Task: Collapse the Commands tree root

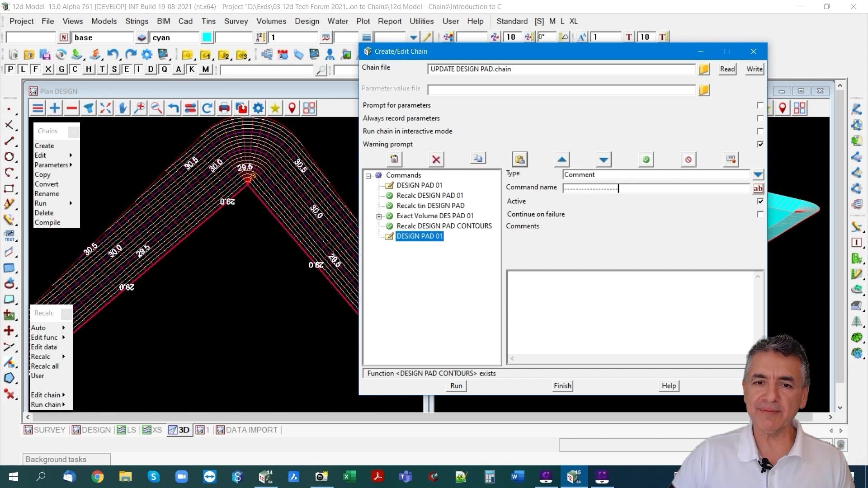Action: (x=368, y=176)
